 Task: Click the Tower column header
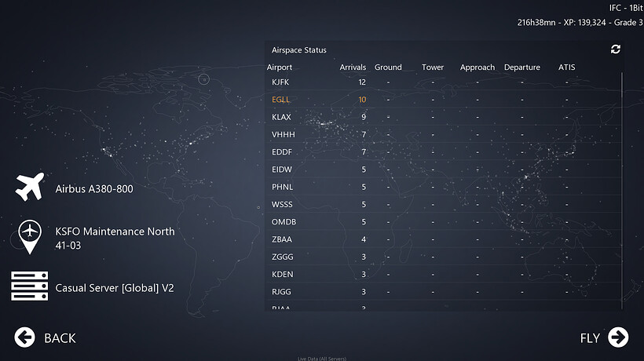(433, 67)
